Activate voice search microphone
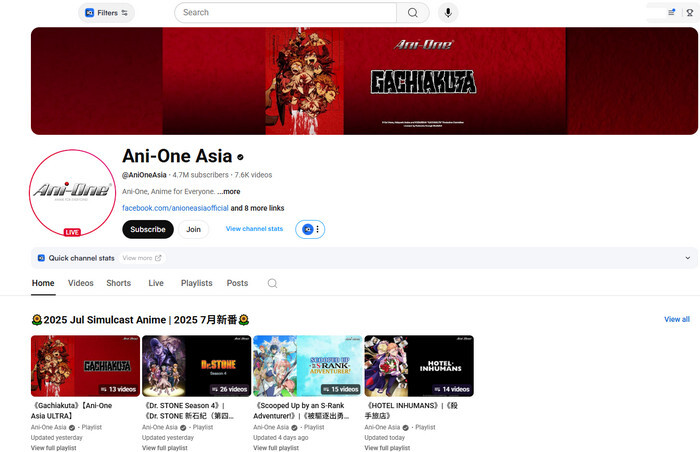 tap(448, 13)
